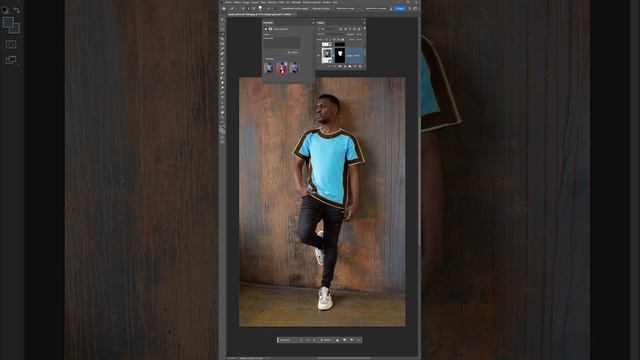Toggle pixel layers filter in Layers panel

pos(341,29)
